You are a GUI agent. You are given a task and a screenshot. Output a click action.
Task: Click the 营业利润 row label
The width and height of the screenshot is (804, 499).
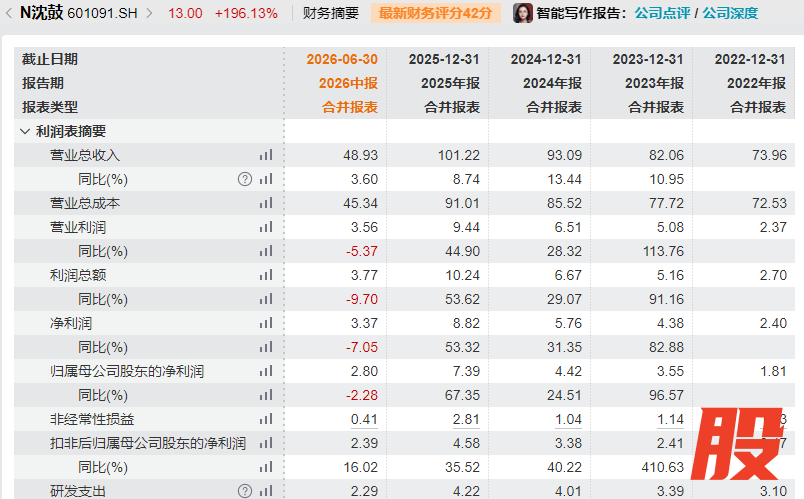point(78,227)
